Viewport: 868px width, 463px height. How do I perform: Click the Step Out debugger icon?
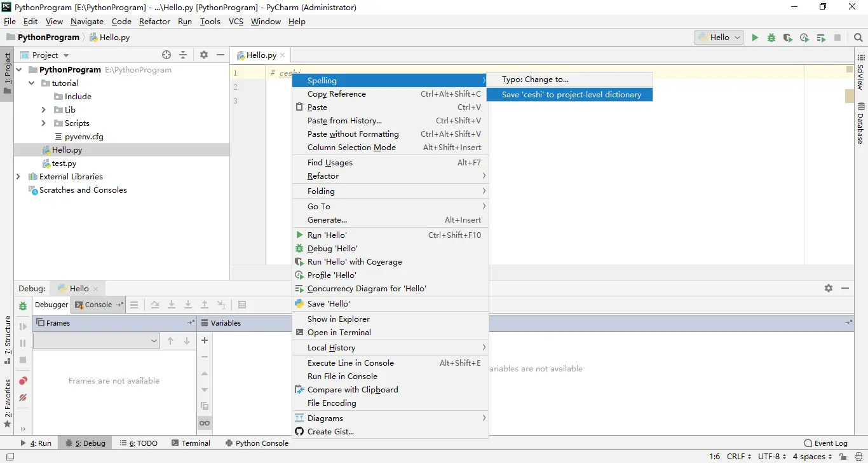205,305
